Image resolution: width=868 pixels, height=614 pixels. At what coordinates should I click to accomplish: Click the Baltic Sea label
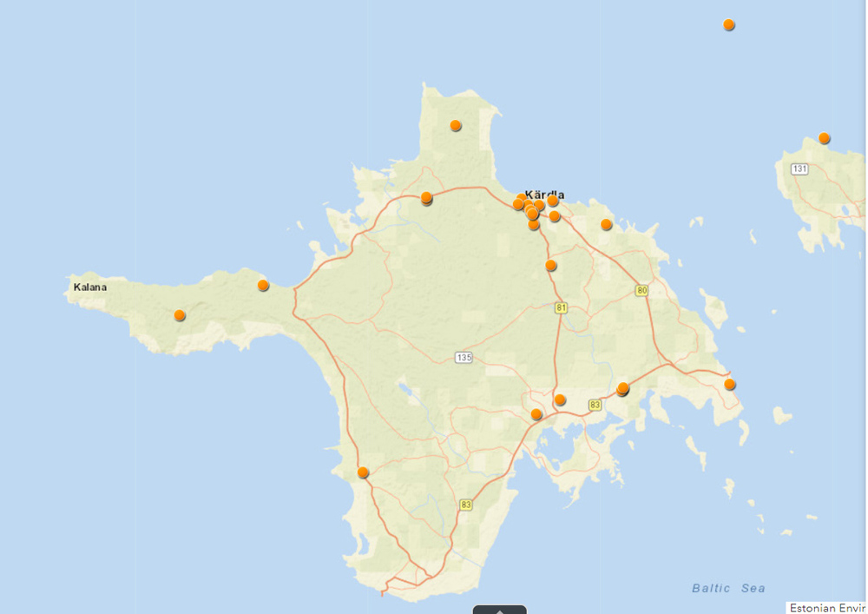[x=728, y=589]
